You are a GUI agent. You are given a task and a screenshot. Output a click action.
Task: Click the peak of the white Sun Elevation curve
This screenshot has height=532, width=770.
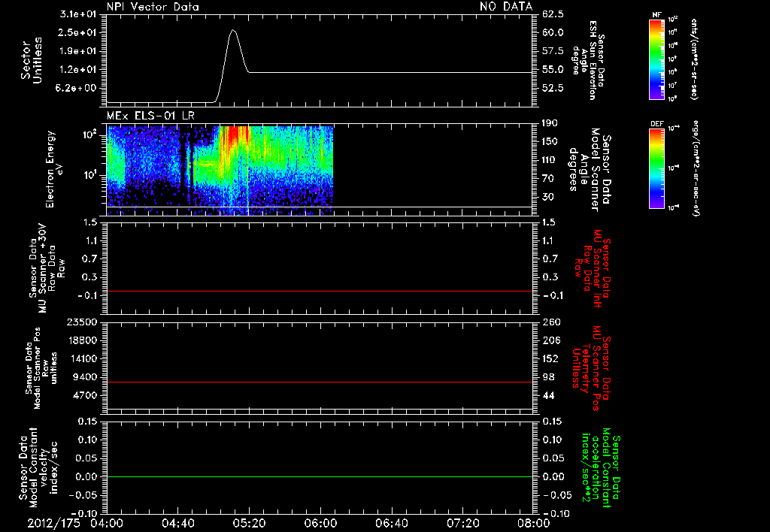pos(233,30)
